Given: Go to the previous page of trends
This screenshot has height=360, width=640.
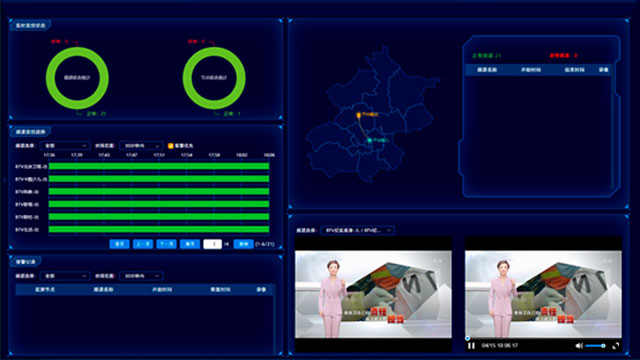Looking at the screenshot, I should coord(143,244).
